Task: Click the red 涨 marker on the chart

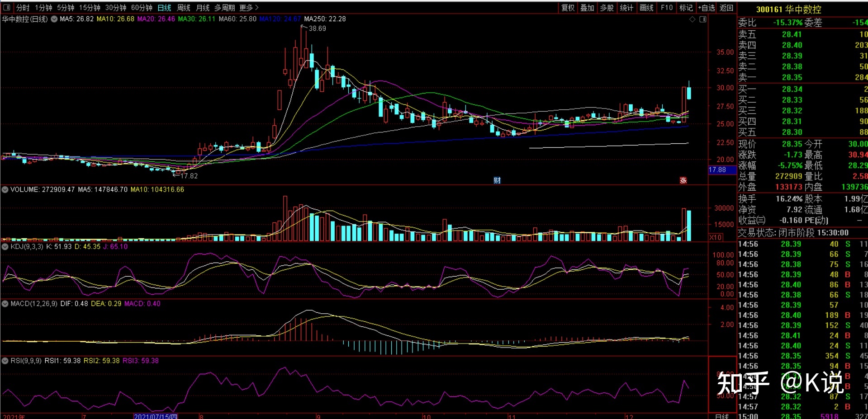Action: [x=683, y=180]
